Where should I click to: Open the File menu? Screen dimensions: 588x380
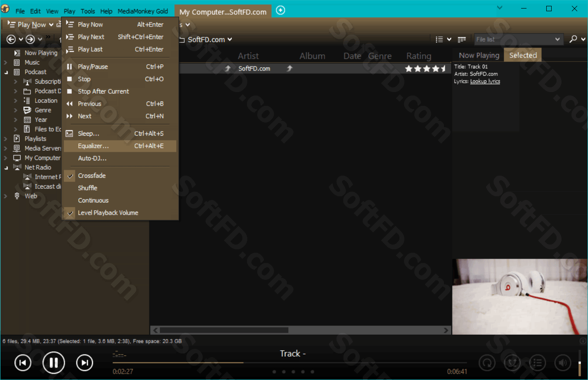pos(20,11)
